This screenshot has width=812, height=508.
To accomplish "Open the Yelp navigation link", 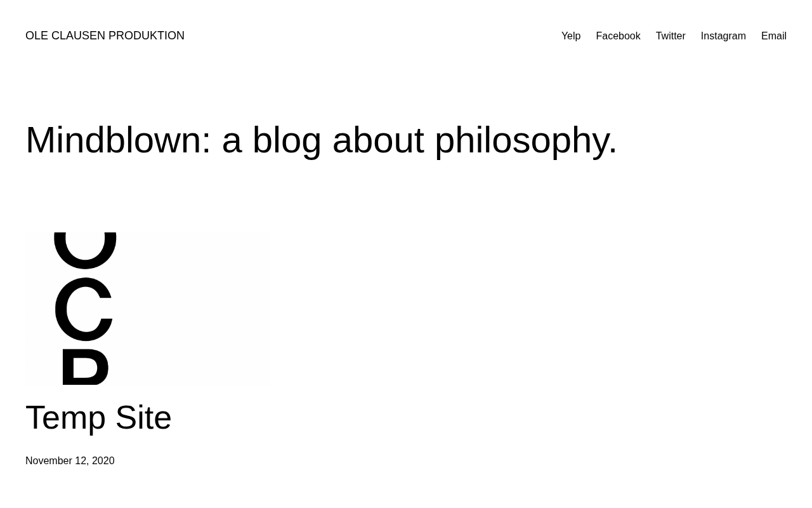I will [570, 36].
